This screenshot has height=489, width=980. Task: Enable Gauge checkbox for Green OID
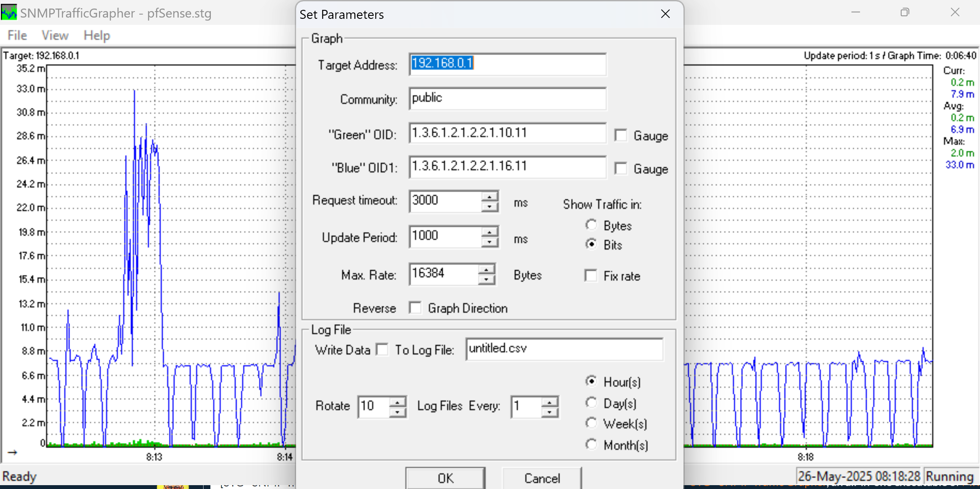(x=620, y=135)
